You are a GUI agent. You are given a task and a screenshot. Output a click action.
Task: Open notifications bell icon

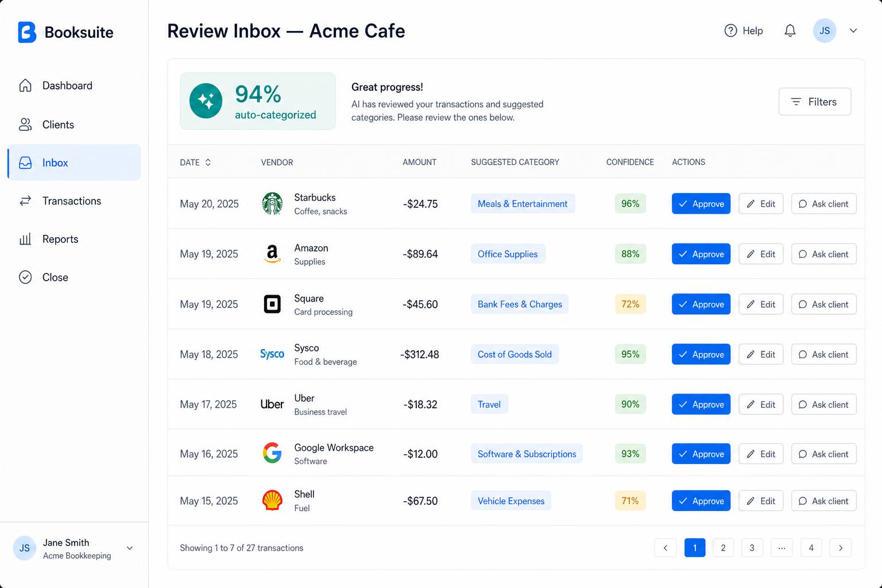pos(790,30)
